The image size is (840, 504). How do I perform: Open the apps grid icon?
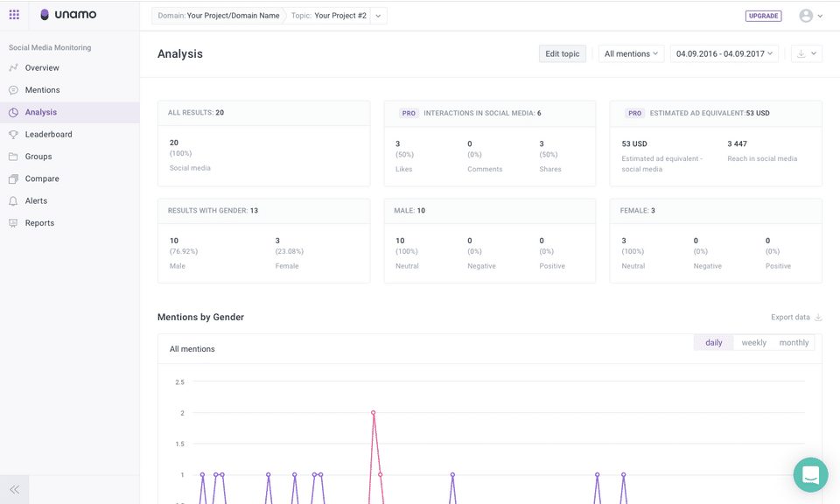point(14,15)
